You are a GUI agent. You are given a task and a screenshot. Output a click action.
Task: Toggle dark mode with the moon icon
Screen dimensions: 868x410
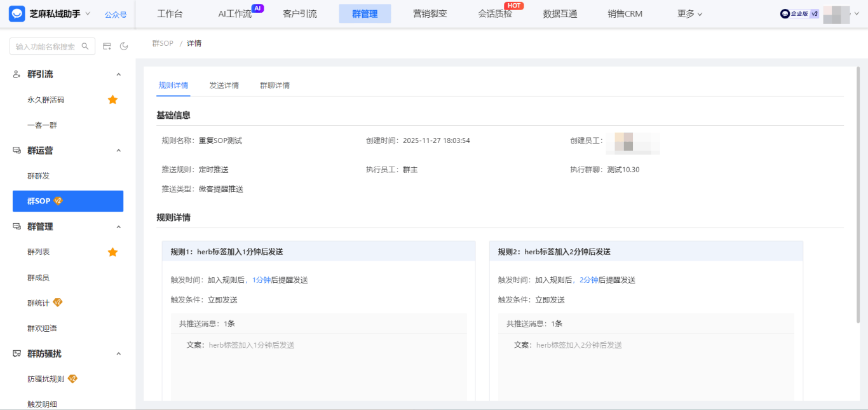[x=124, y=46]
